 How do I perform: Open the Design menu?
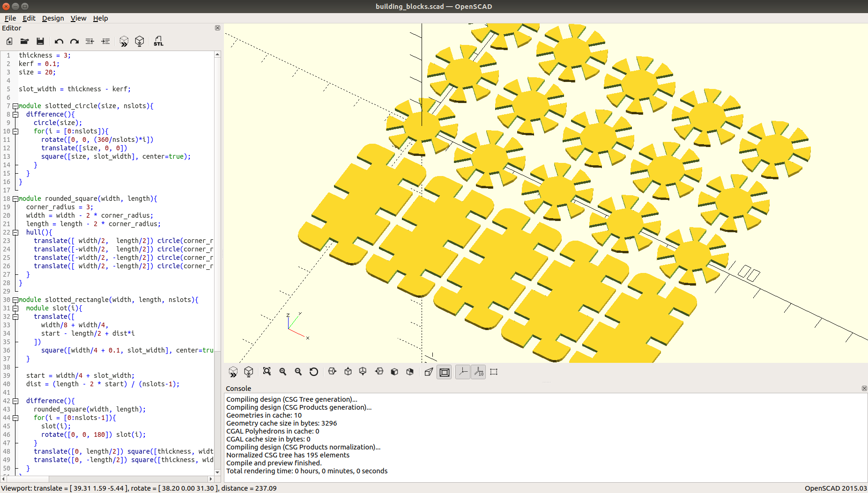tap(53, 18)
